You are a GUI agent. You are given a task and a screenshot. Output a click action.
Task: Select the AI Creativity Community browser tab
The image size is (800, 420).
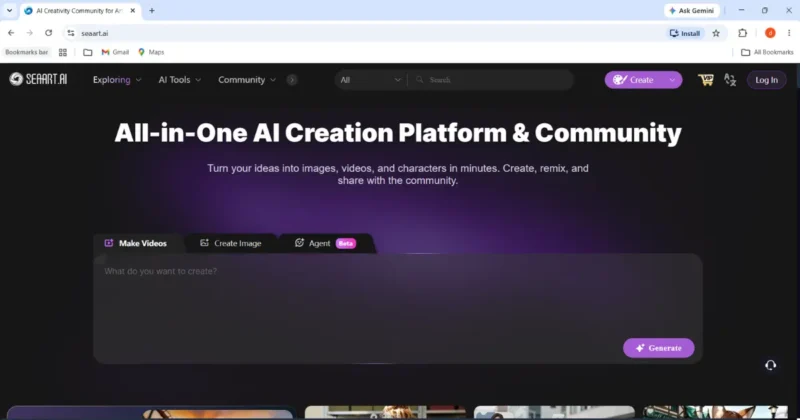[x=79, y=10]
